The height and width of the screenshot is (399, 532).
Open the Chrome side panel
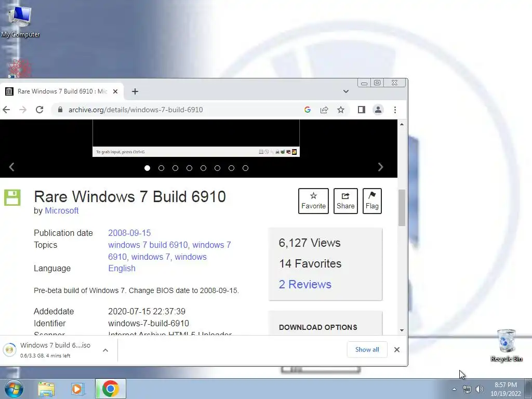pos(362,110)
